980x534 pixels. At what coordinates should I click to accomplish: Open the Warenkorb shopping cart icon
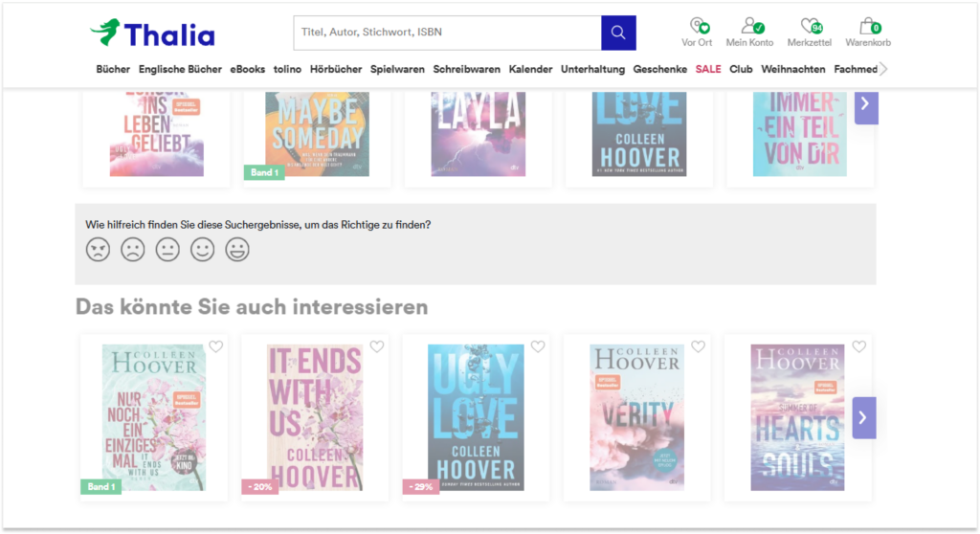[x=868, y=33]
